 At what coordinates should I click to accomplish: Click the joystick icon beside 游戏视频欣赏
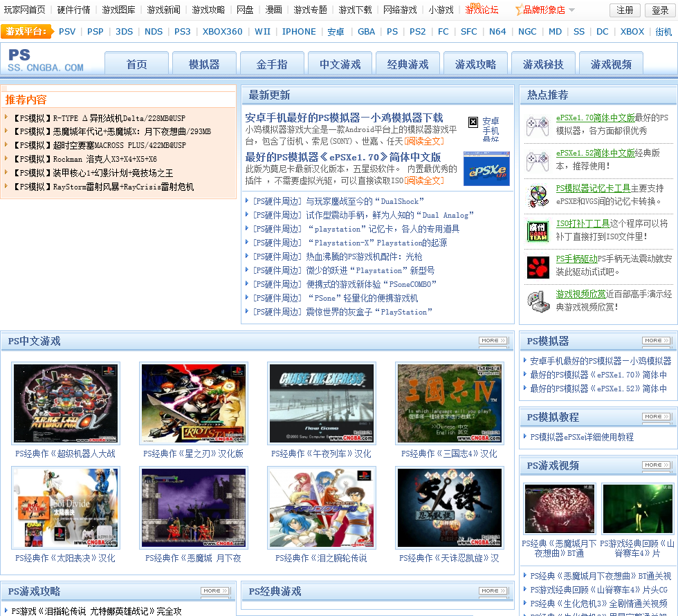(x=538, y=301)
